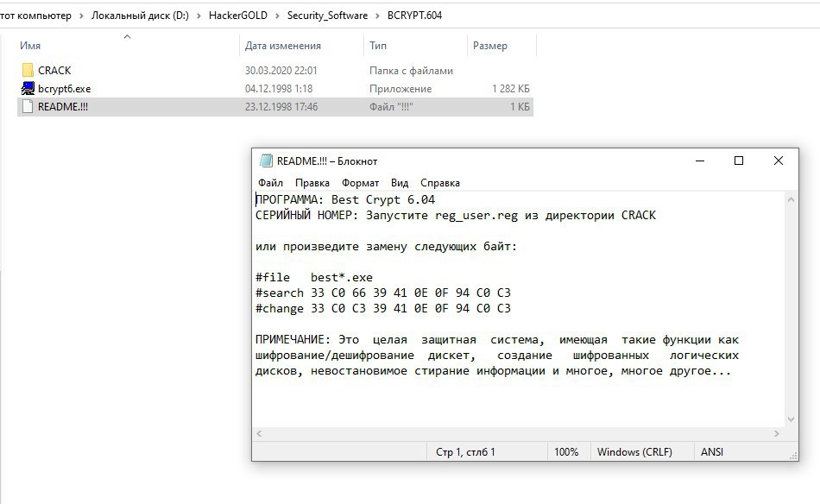Expand chevron after Локальный диск (D:)
Viewport: 820px width, 504px height.
199,16
